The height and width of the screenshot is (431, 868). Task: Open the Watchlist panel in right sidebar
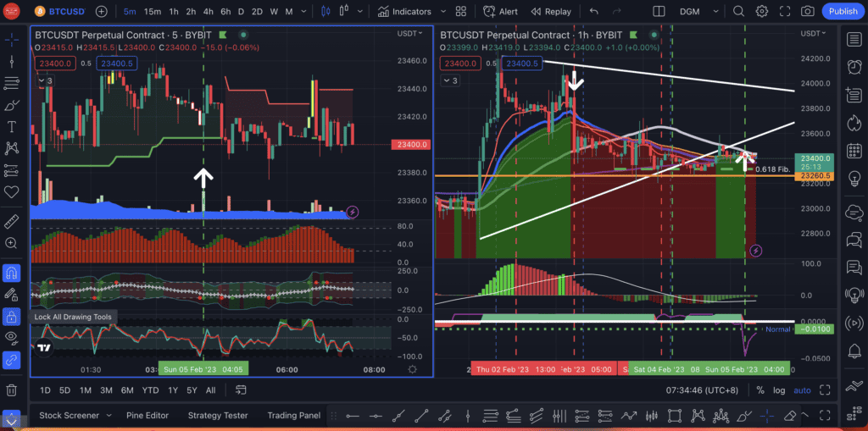click(x=854, y=39)
